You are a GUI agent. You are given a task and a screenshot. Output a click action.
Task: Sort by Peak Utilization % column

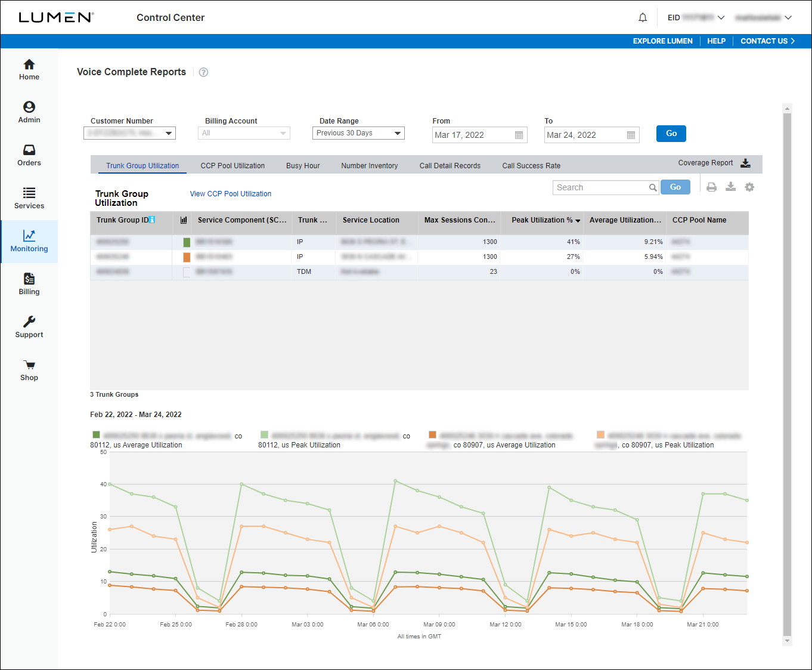[542, 220]
